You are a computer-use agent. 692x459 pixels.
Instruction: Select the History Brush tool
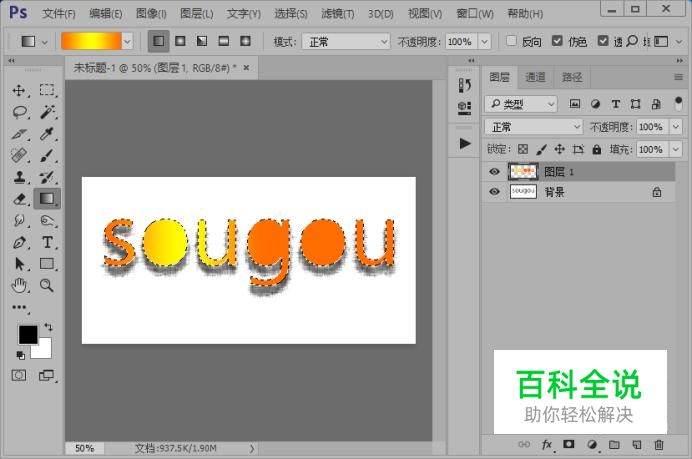pyautogui.click(x=47, y=177)
